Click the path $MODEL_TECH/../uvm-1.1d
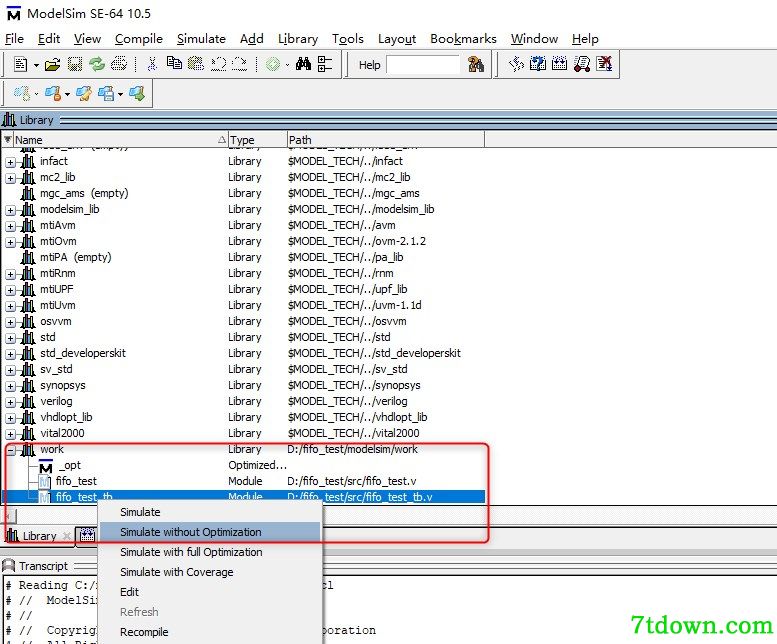 tap(354, 305)
